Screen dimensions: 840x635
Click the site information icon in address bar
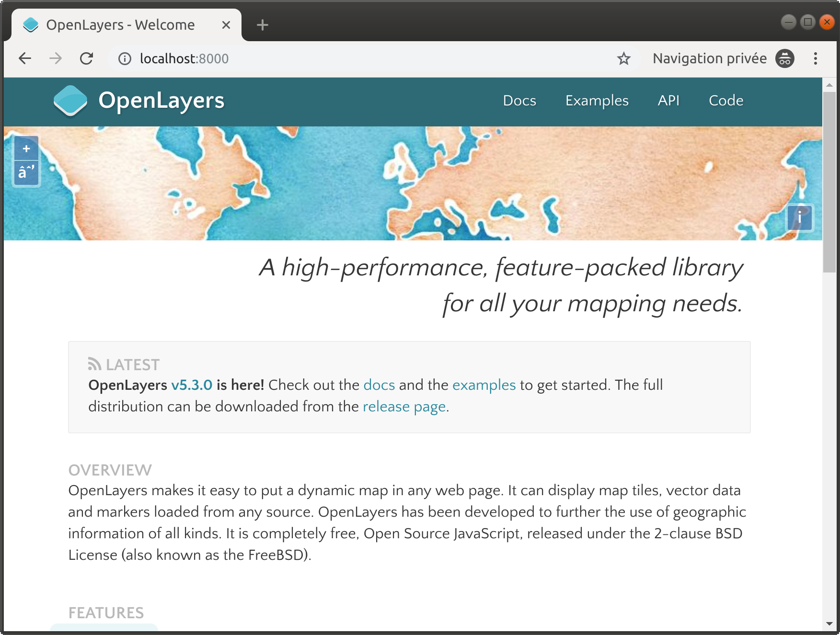click(x=125, y=58)
